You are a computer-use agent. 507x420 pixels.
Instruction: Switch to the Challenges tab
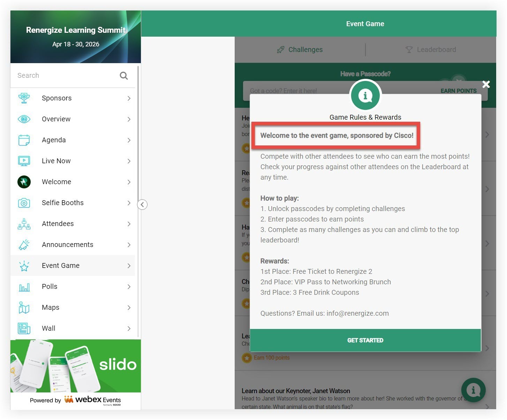pyautogui.click(x=300, y=50)
